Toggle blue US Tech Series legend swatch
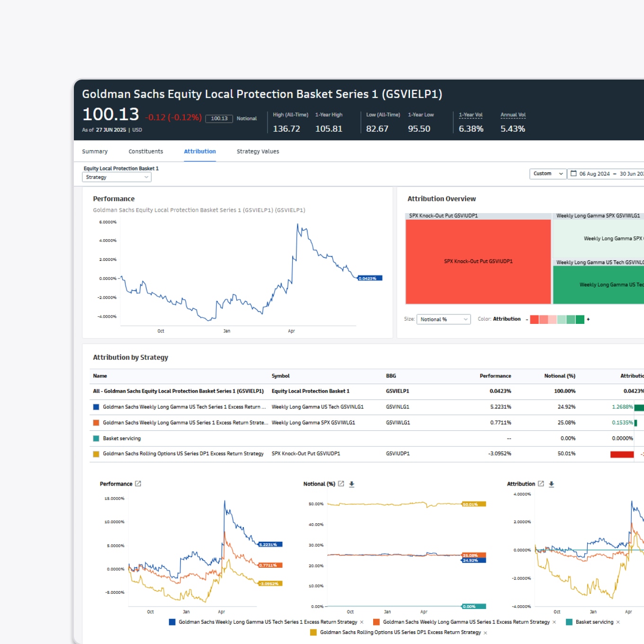644x644 pixels. (x=172, y=622)
